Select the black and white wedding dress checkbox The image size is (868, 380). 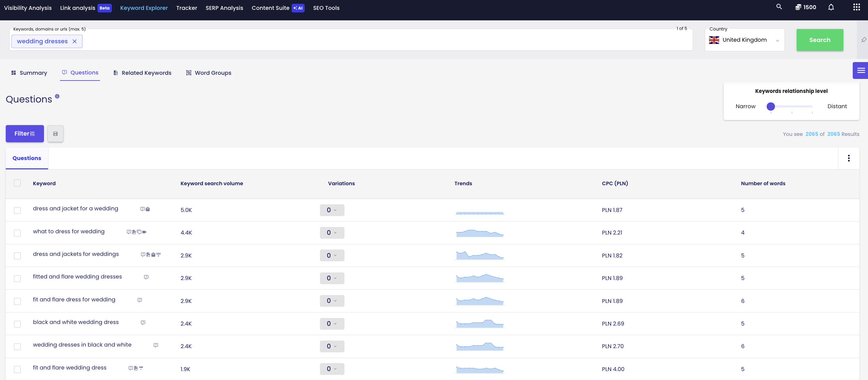[18, 324]
